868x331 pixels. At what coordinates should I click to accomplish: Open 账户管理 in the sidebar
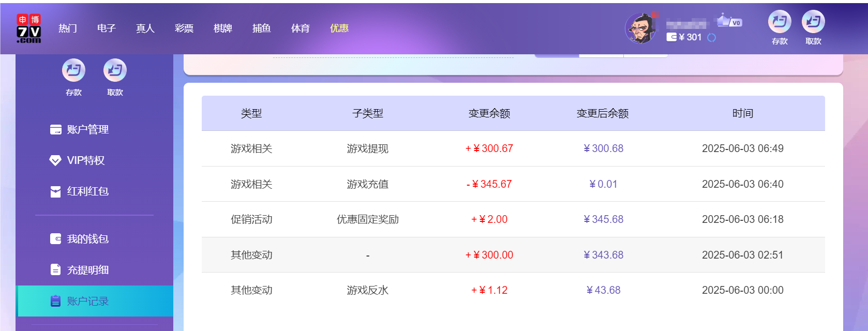point(87,129)
